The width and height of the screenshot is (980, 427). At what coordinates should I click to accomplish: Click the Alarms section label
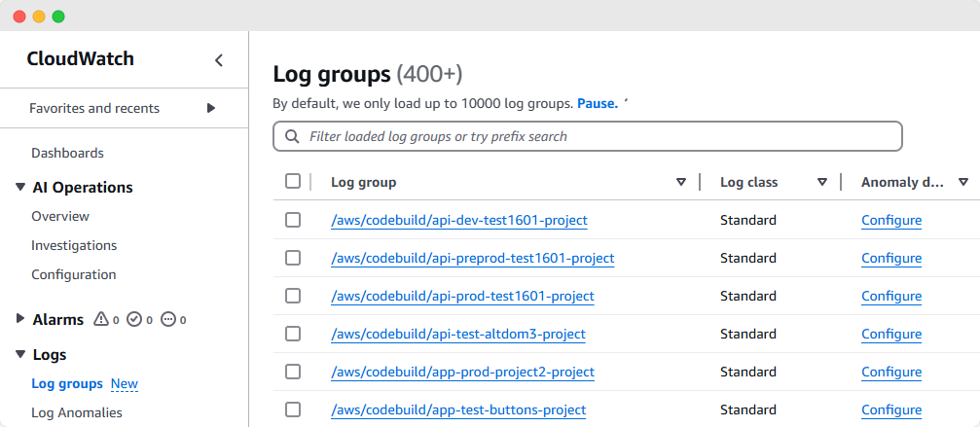click(58, 320)
